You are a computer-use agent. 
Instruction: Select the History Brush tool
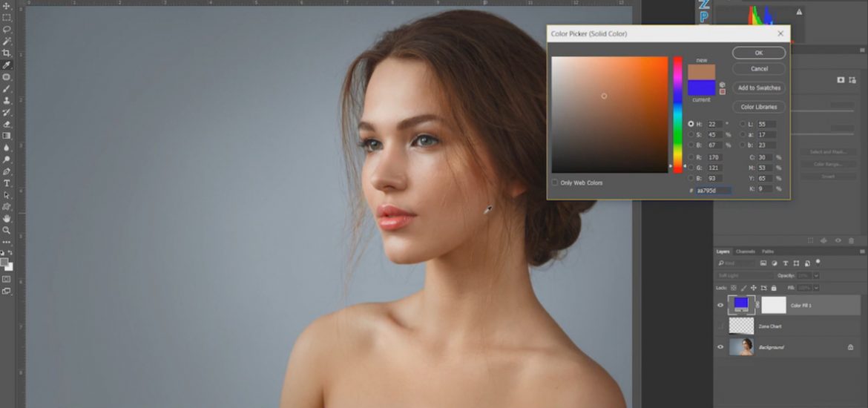[x=7, y=112]
